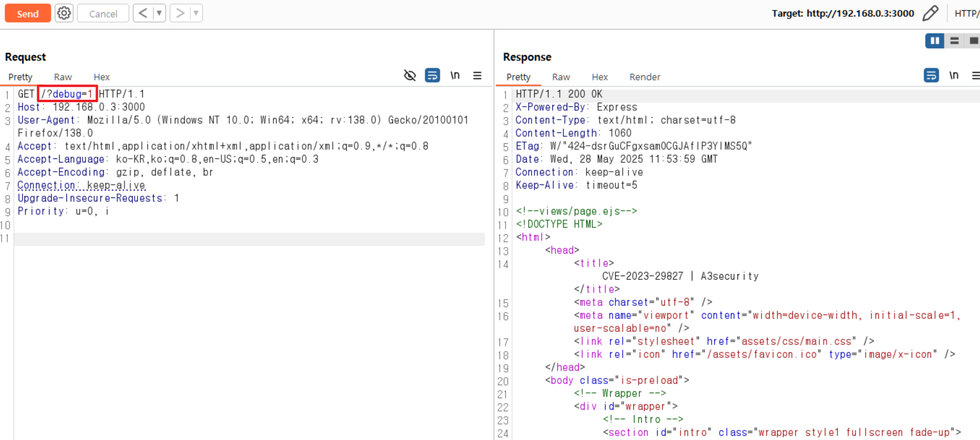Toggle hidden-items eye icon in Request panel
The width and height of the screenshot is (980, 440).
pyautogui.click(x=410, y=75)
